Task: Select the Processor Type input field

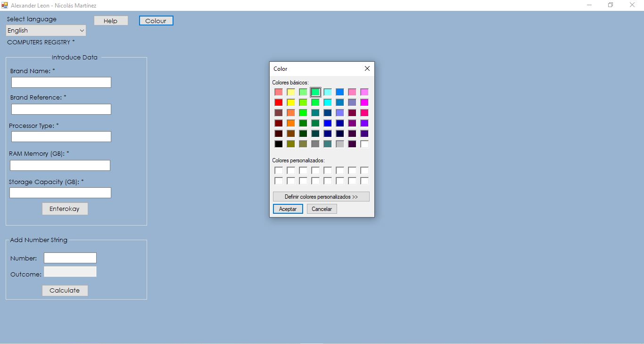Action: [61, 137]
